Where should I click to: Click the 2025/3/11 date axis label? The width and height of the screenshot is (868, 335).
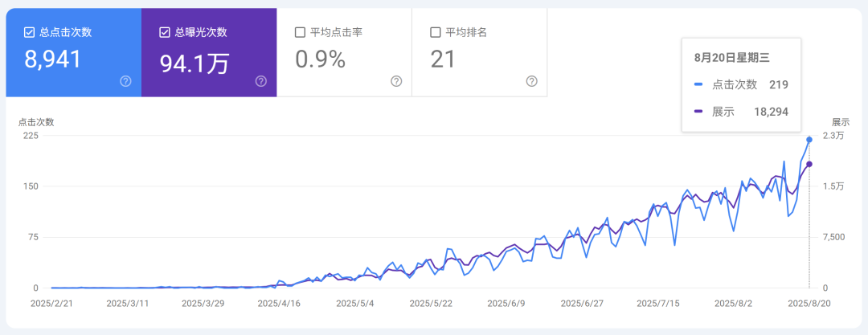point(128,304)
